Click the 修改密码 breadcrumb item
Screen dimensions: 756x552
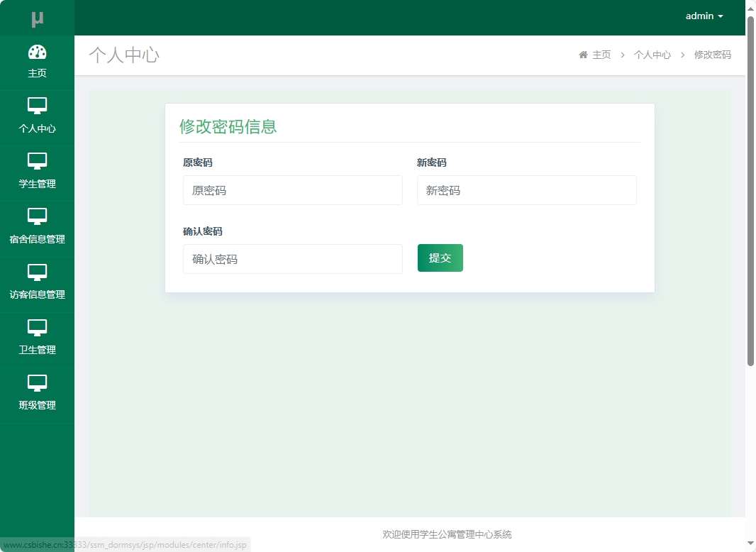[x=712, y=55]
